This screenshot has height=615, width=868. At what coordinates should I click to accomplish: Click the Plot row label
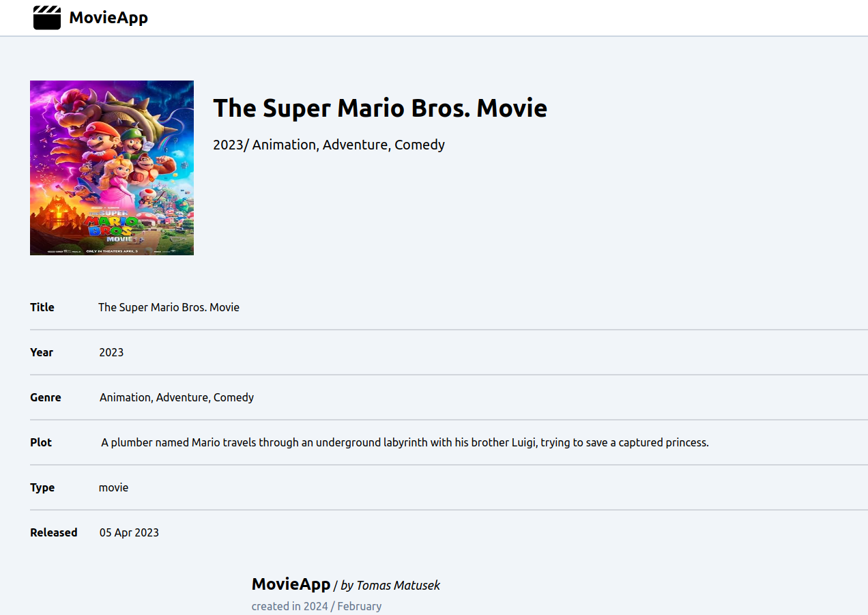click(x=41, y=442)
